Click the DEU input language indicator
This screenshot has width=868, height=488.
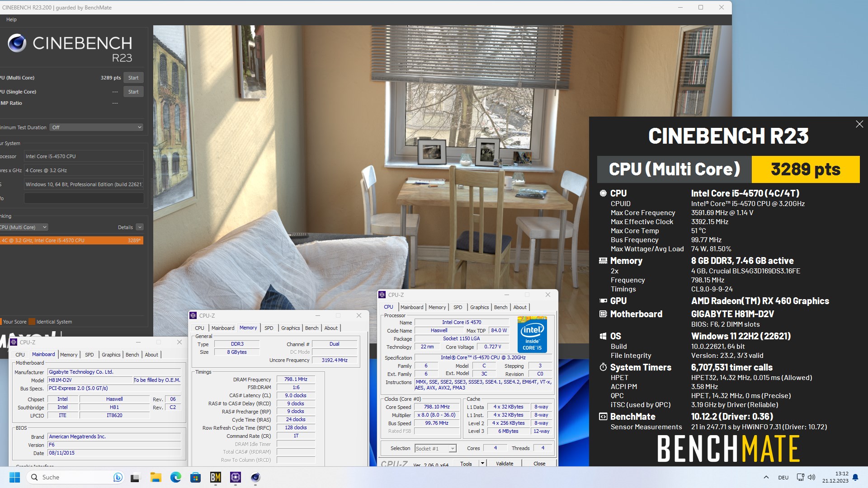[x=783, y=478]
